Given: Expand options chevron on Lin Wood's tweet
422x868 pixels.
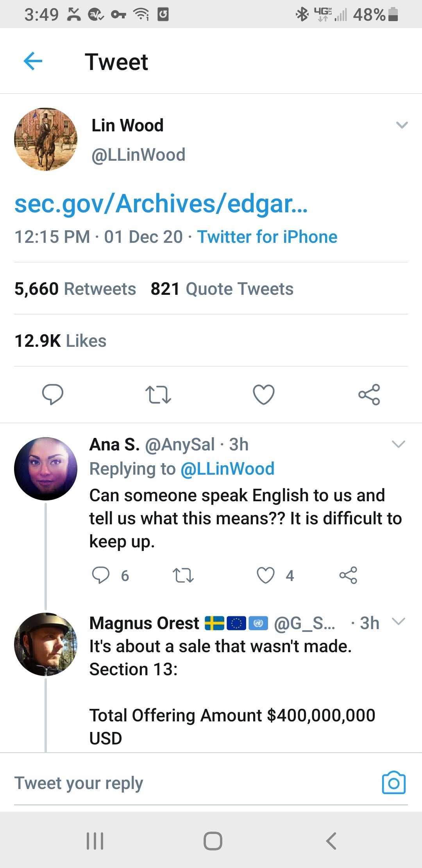Looking at the screenshot, I should [402, 125].
